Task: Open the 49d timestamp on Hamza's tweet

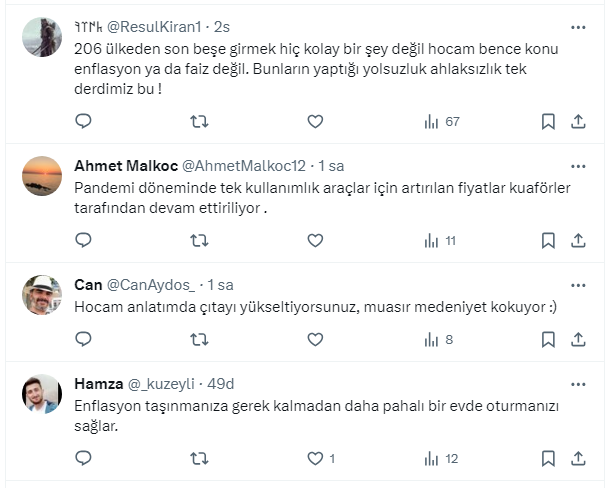Action: click(x=218, y=384)
